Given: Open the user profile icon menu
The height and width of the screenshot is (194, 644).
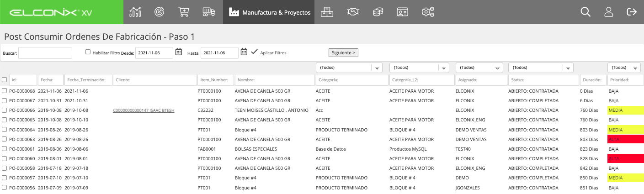Looking at the screenshot, I should click(x=608, y=12).
